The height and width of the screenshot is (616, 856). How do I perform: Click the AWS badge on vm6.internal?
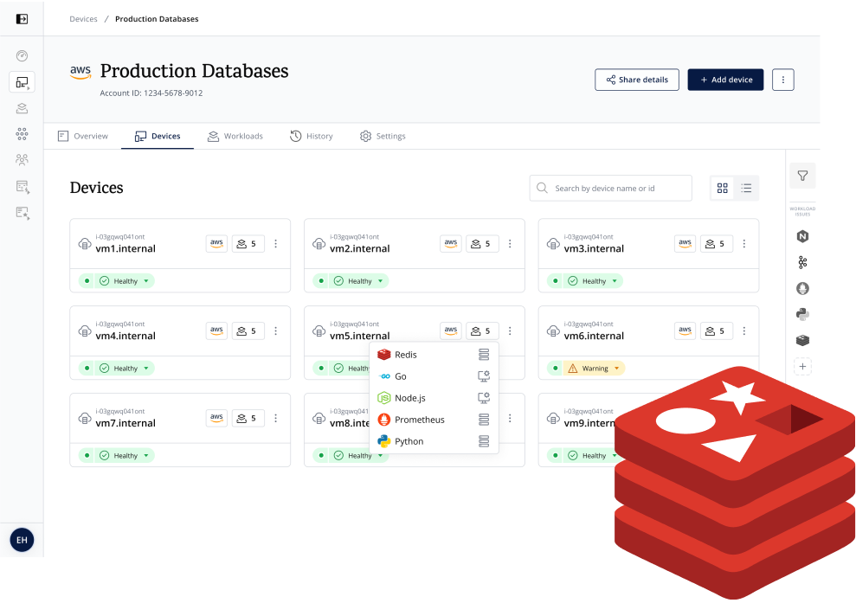685,331
